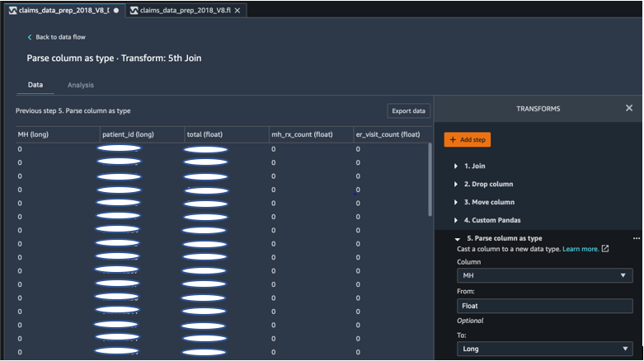Expand the 3. Move column step
This screenshot has height=361, width=644.
point(456,202)
